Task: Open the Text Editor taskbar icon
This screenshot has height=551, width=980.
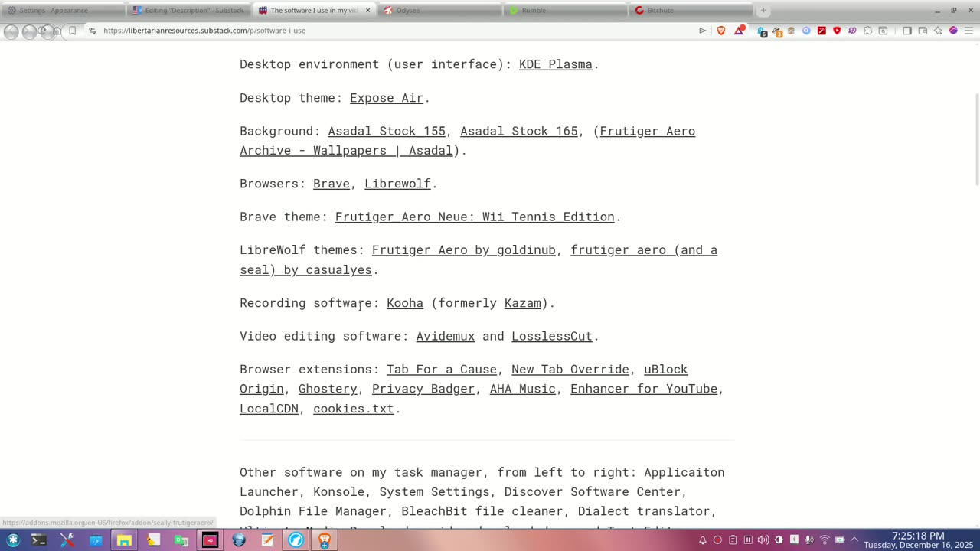Action: [267, 540]
